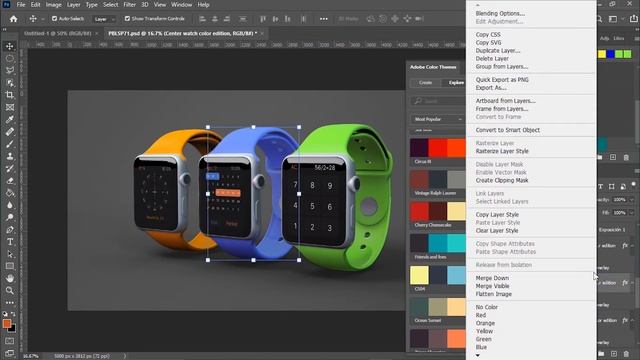Choose Quick Export as PNG

[502, 80]
